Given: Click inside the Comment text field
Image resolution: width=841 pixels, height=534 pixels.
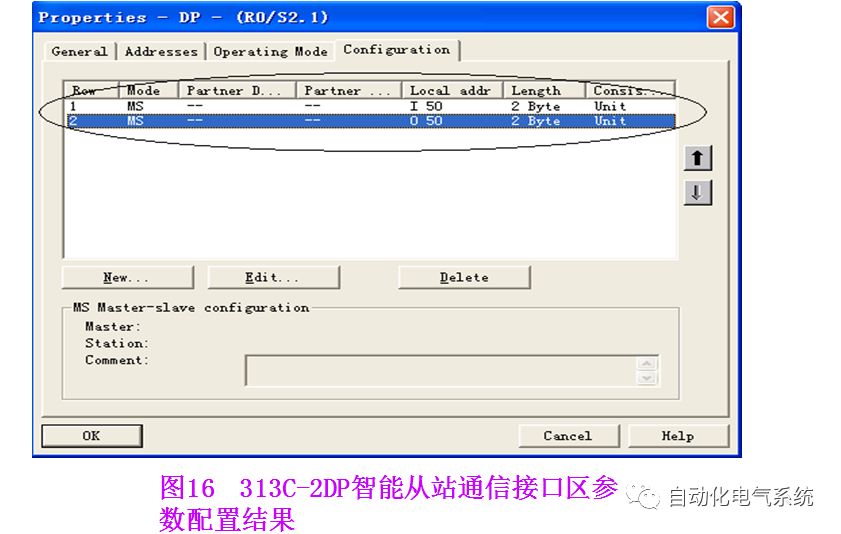Looking at the screenshot, I should point(441,370).
